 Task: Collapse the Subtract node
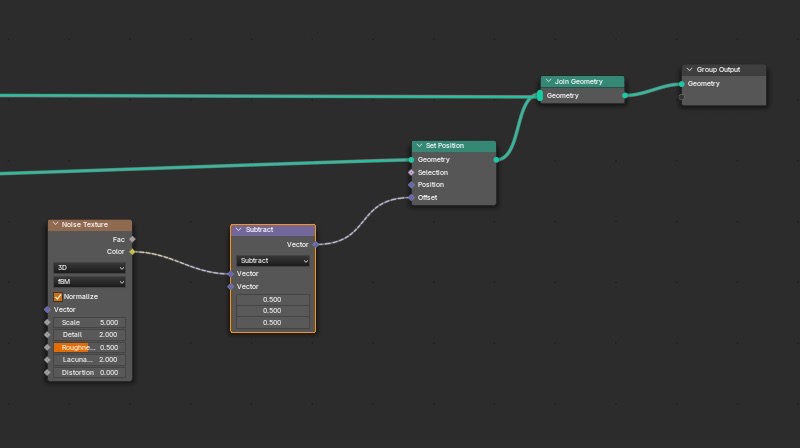[x=238, y=230]
